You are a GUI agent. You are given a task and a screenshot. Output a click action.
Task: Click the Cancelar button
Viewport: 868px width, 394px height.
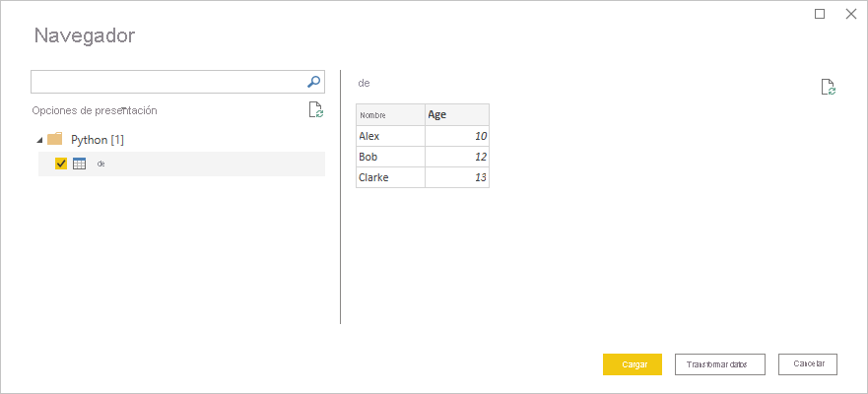[807, 364]
